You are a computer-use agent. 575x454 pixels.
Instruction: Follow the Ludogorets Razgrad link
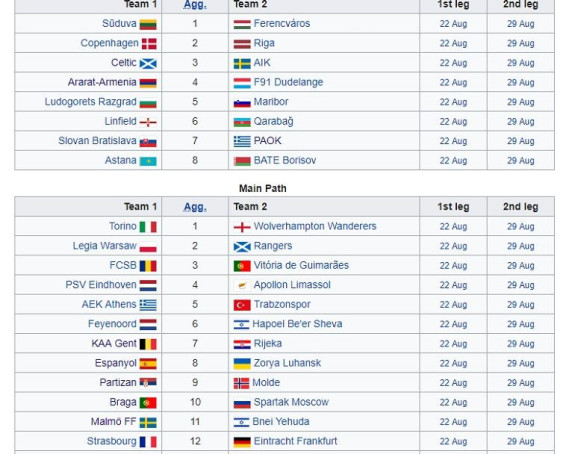coord(91,102)
